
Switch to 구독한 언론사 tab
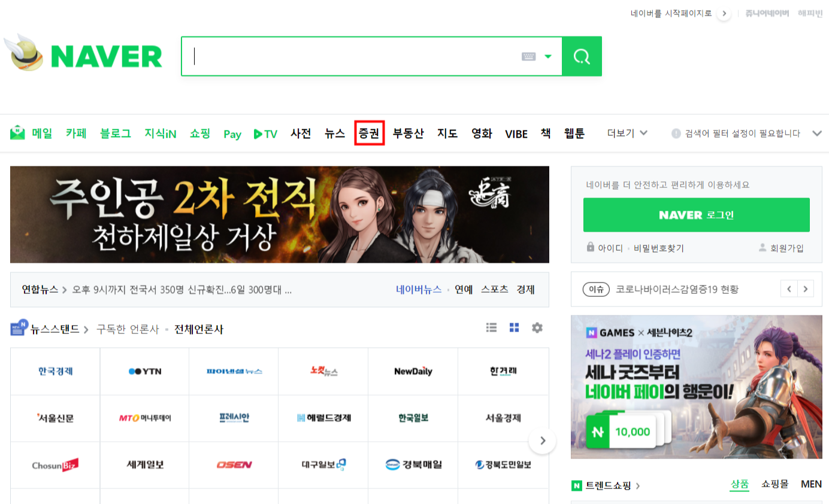pyautogui.click(x=128, y=329)
